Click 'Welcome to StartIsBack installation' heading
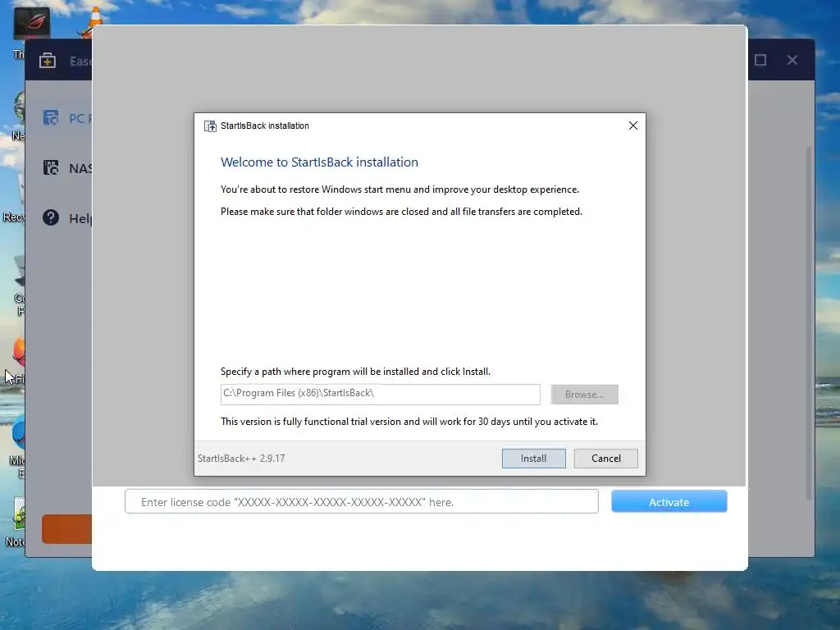 pos(319,162)
